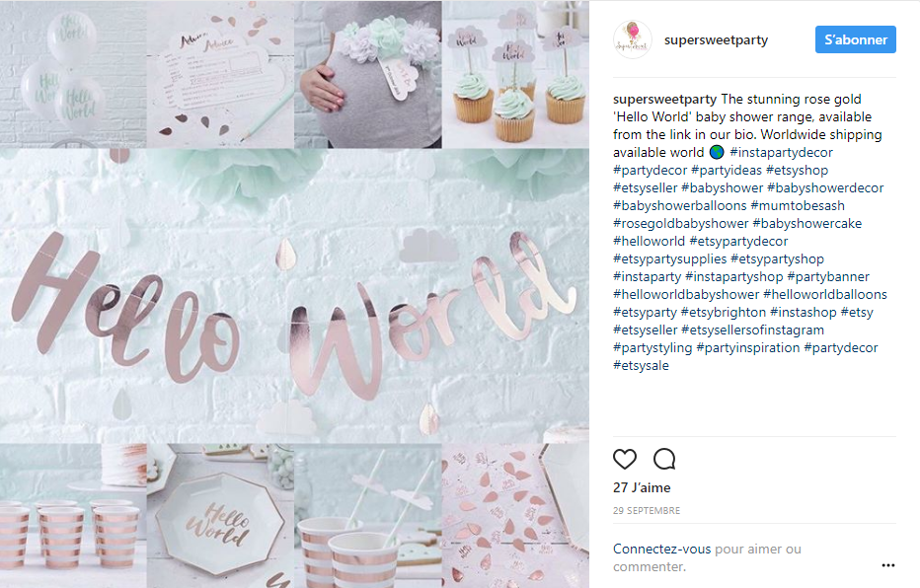
Task: Click the cupcakes with cloud toppers image
Action: click(x=515, y=74)
